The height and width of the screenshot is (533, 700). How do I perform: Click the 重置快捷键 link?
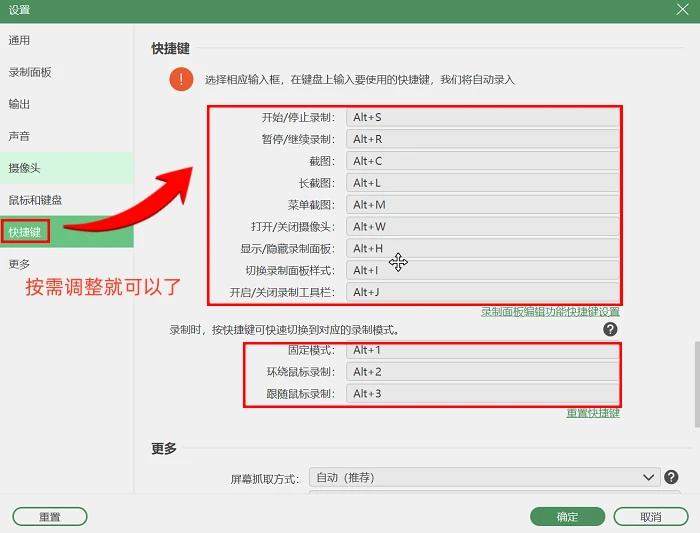[x=593, y=413]
